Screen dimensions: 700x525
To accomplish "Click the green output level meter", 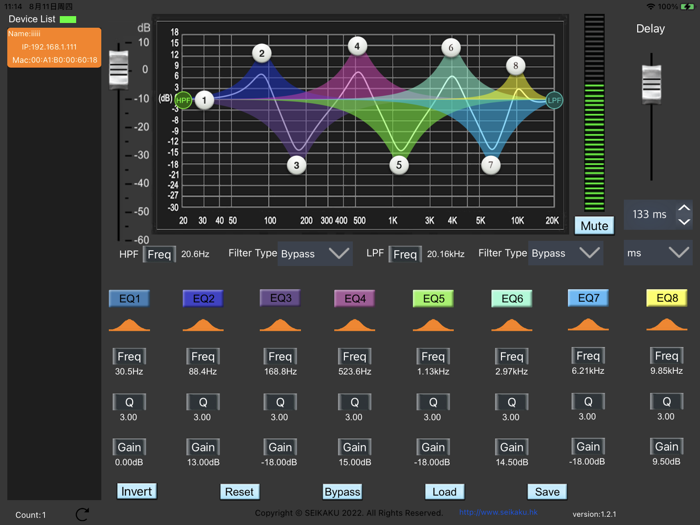I will (x=594, y=112).
